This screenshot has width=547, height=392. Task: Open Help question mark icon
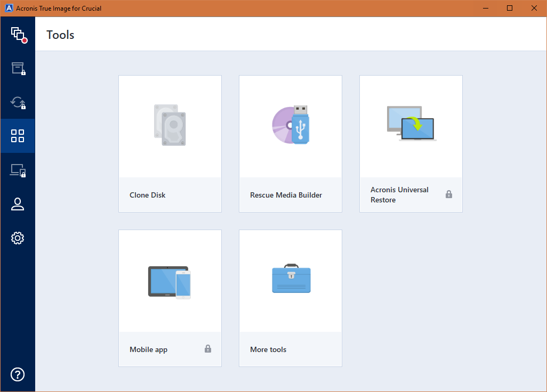(x=18, y=374)
